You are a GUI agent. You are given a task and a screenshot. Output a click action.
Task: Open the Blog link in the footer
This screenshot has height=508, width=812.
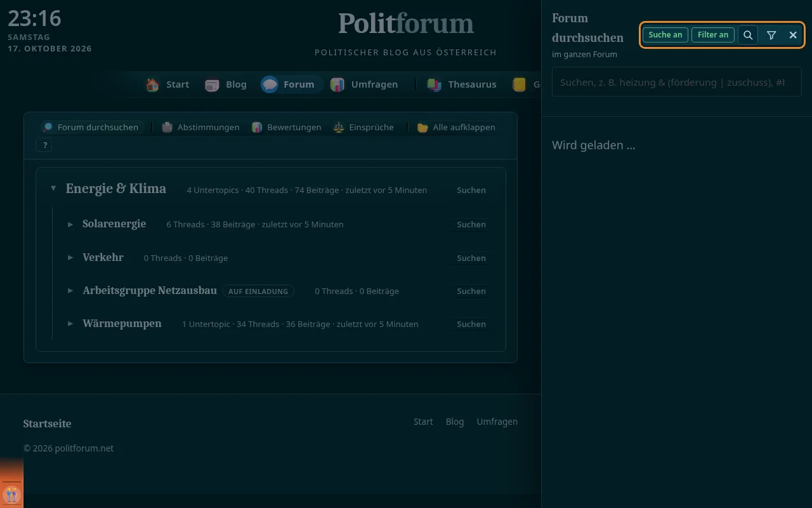pyautogui.click(x=455, y=422)
